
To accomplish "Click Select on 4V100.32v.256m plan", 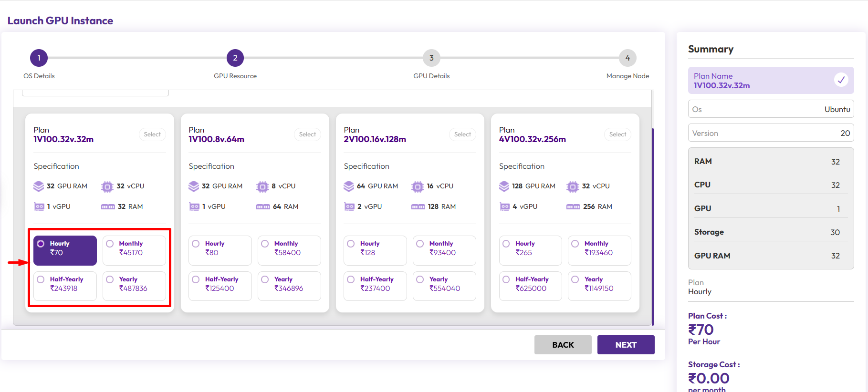I will point(617,134).
